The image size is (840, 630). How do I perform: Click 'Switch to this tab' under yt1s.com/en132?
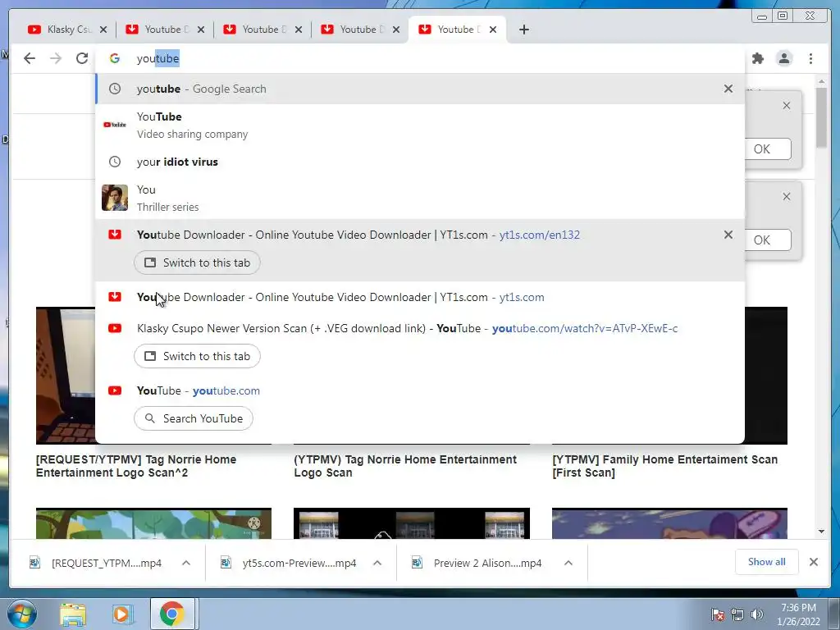197,263
